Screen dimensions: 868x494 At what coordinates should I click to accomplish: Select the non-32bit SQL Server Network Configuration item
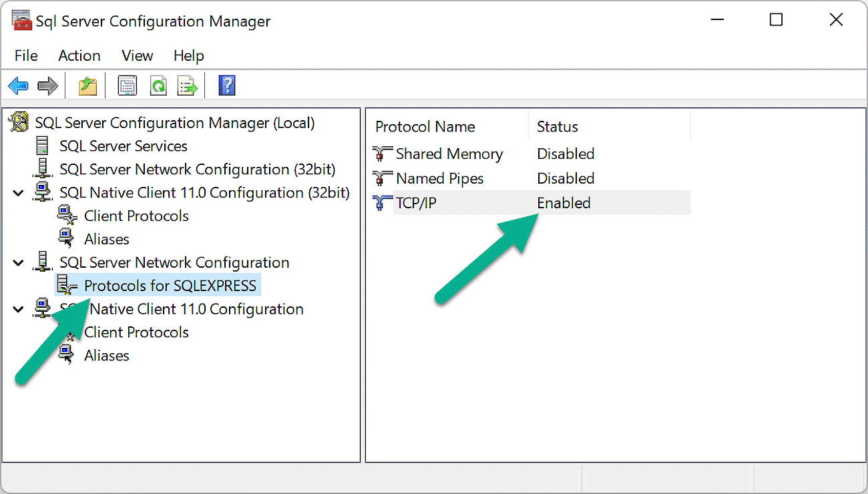[x=174, y=263]
